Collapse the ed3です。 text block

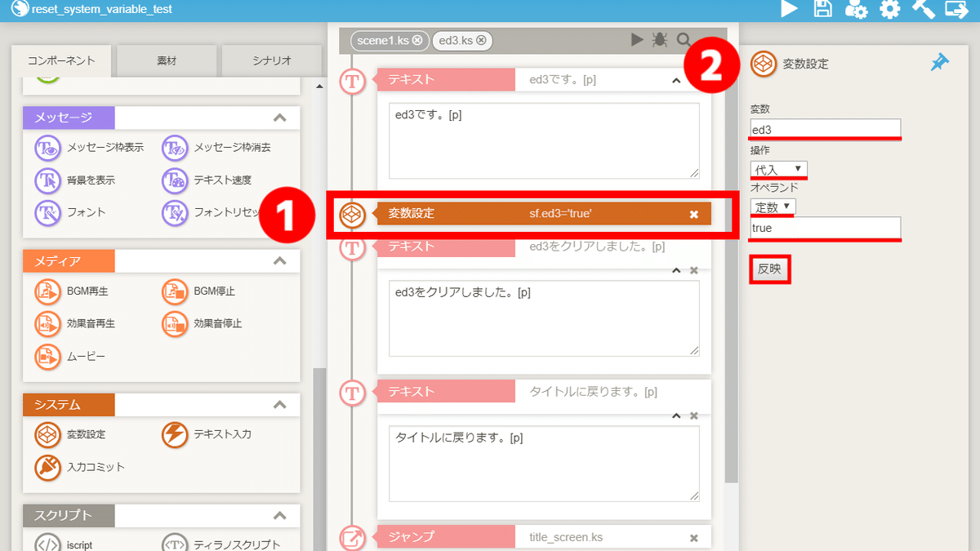coord(675,80)
